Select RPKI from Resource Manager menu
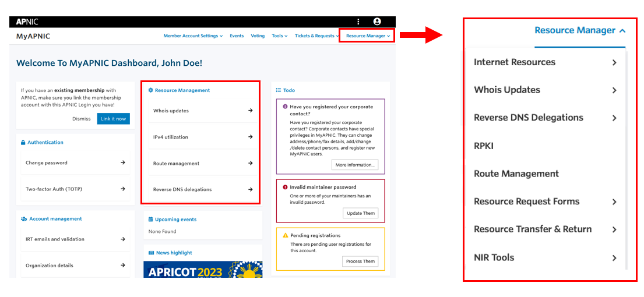This screenshot has width=644, height=297. click(484, 146)
